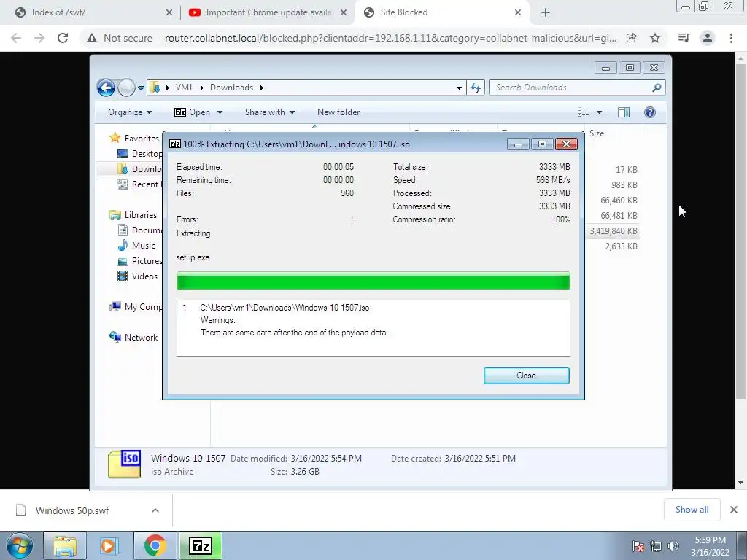Open the Share with menu
The height and width of the screenshot is (560, 747).
click(x=270, y=112)
